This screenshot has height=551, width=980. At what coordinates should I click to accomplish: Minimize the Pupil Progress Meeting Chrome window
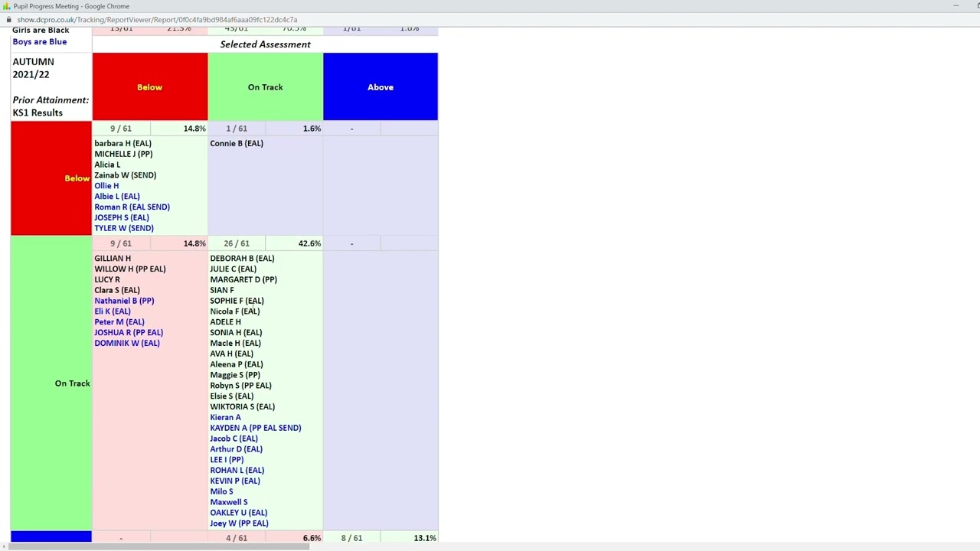click(955, 6)
